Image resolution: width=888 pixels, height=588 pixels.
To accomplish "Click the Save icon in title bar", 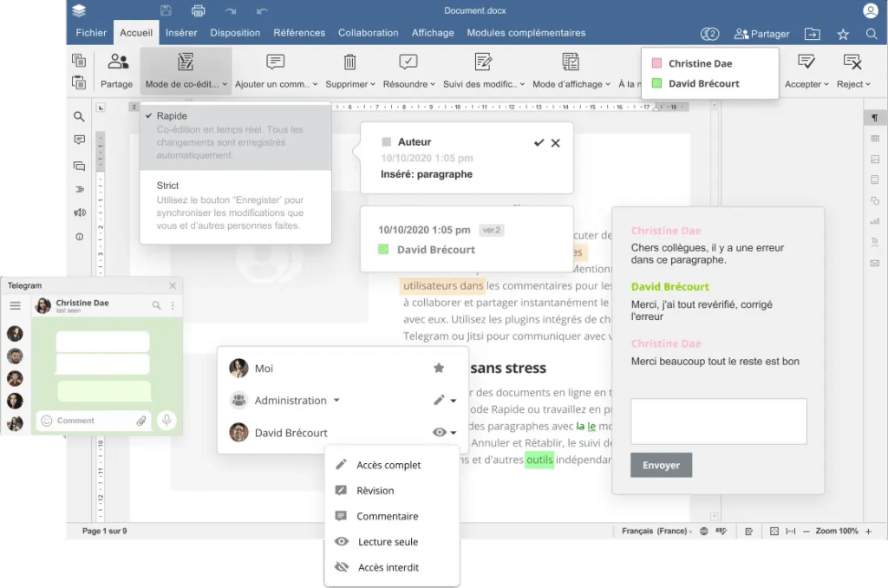I will point(166,10).
